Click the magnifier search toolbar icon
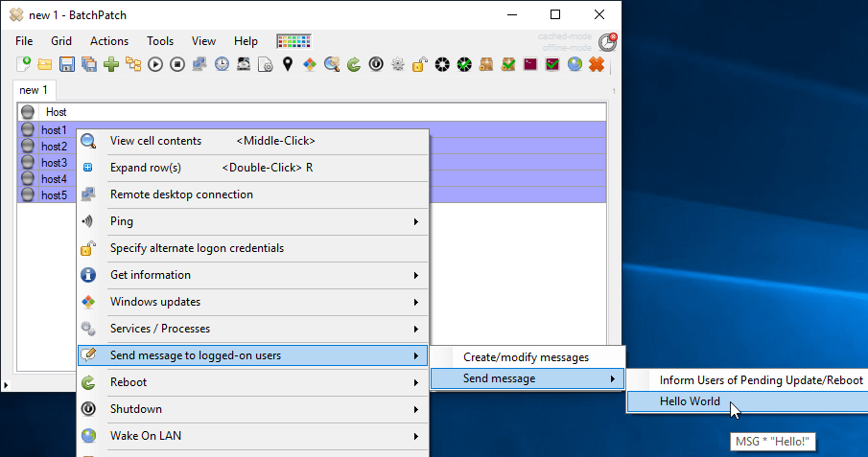 point(332,64)
